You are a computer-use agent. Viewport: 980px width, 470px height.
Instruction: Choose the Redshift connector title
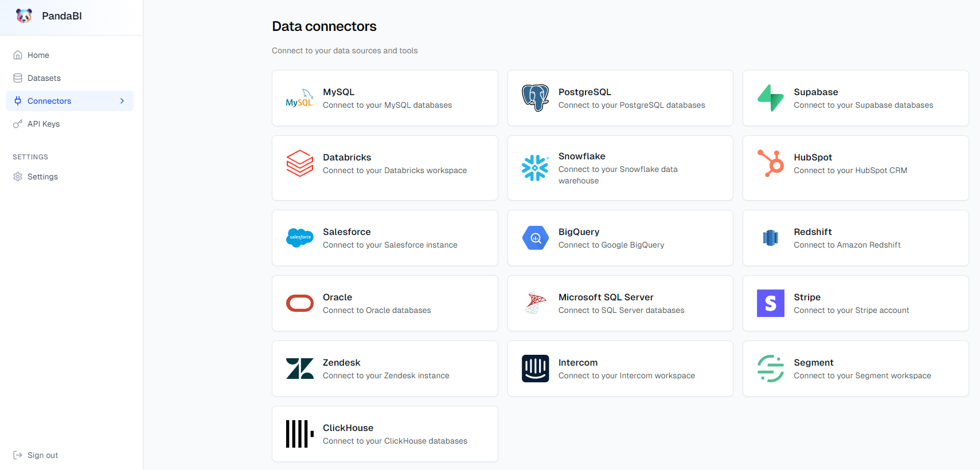[x=813, y=232]
